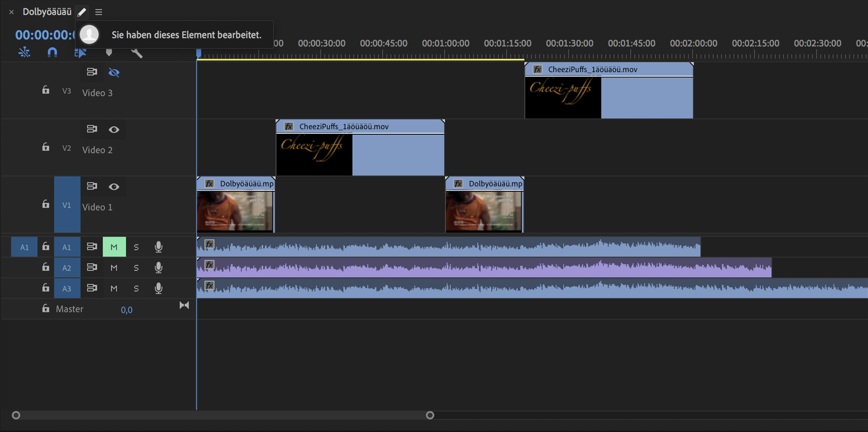Screen dimensions: 868x432
Task: Enable voice-over record on track A3
Action: (x=159, y=288)
